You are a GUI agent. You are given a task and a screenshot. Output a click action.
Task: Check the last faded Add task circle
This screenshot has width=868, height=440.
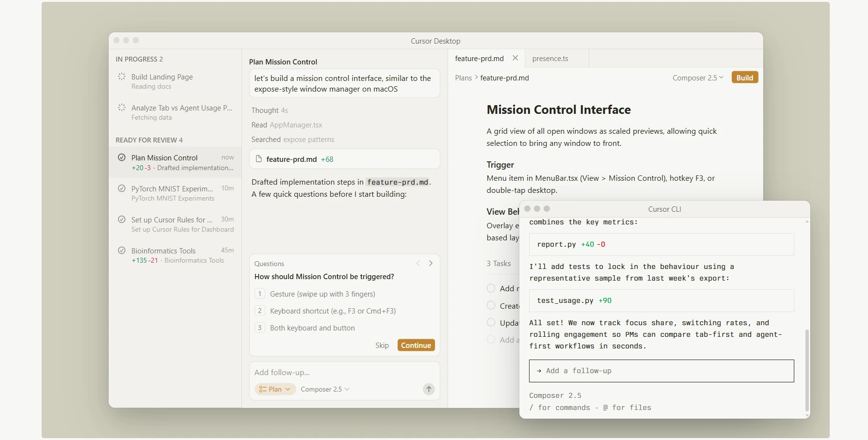(x=491, y=340)
